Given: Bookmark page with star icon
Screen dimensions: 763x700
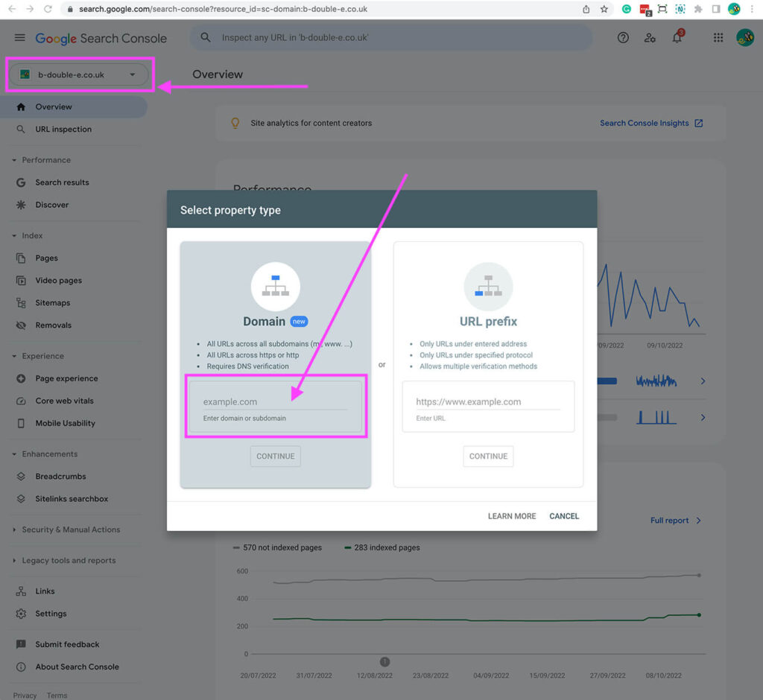Looking at the screenshot, I should pos(604,9).
